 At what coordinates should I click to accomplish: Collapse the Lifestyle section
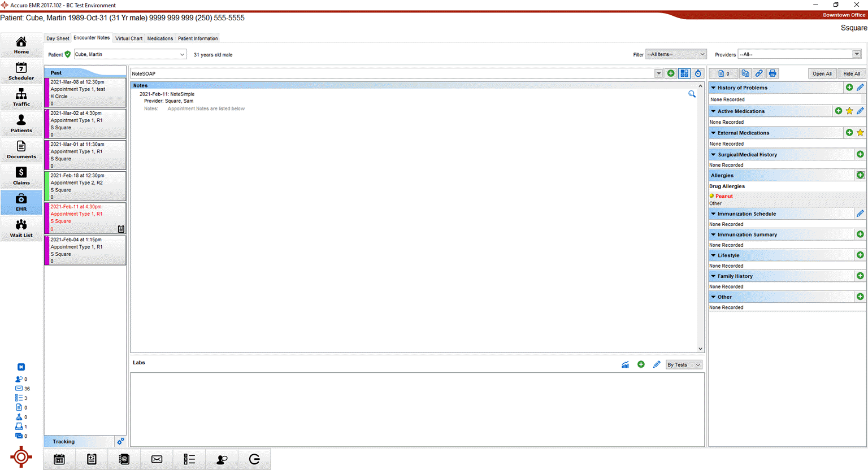tap(714, 255)
